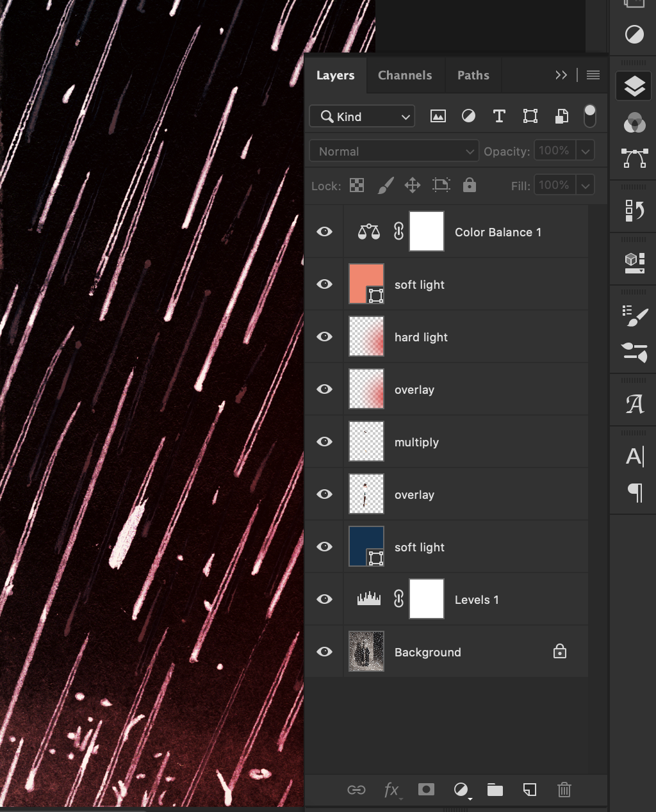
Task: Open new fill or adjustment layer menu
Action: click(462, 790)
